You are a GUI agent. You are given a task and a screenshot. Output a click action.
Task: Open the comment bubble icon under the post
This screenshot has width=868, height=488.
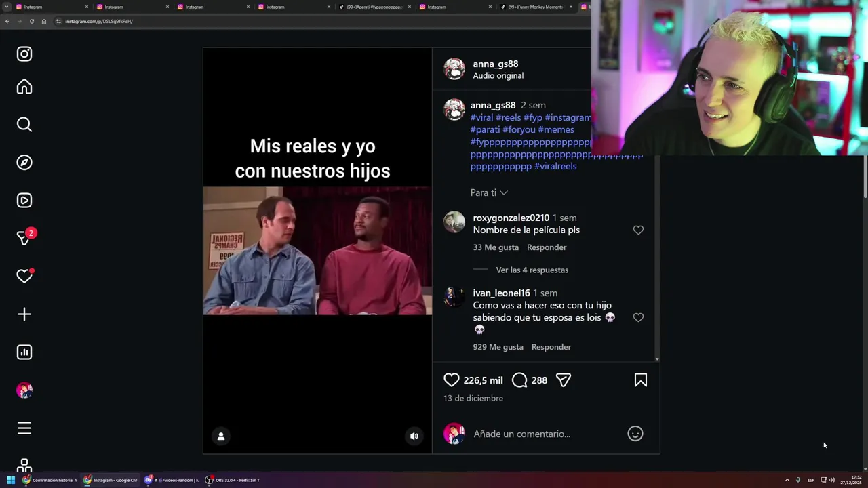519,380
